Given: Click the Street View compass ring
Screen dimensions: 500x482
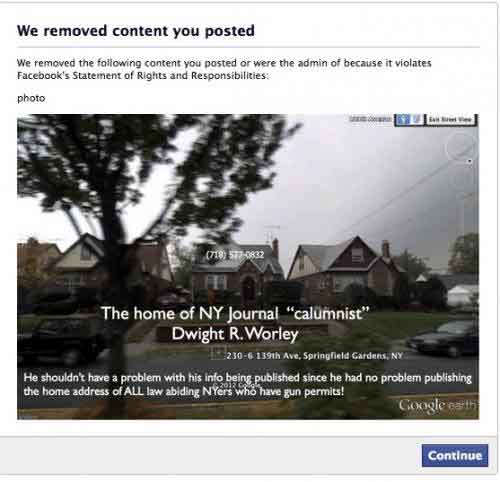Looking at the screenshot, I should tap(460, 146).
